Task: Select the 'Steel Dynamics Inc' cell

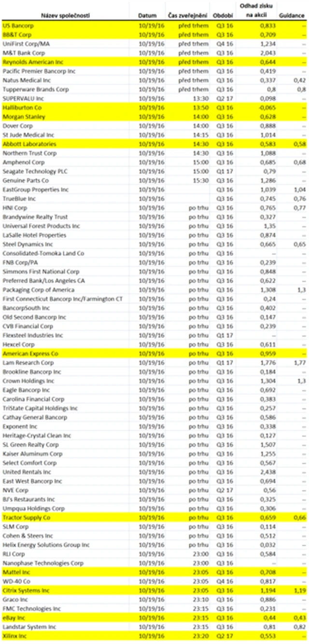Action: coord(65,244)
